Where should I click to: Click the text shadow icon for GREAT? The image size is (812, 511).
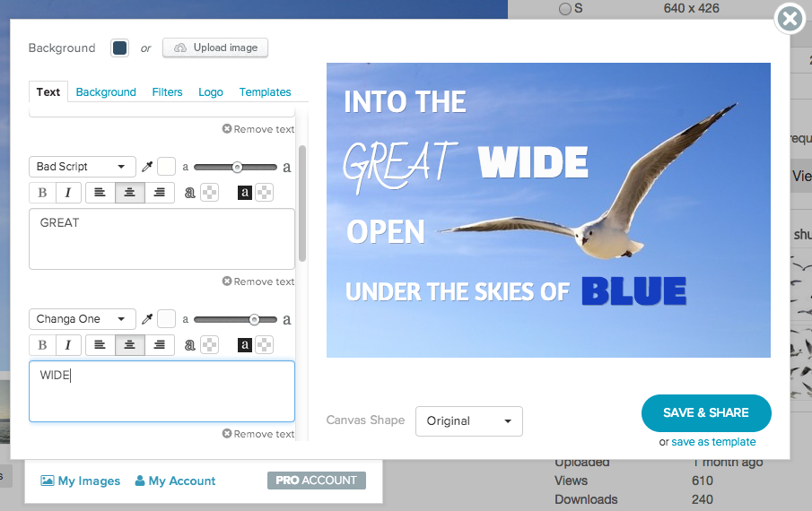pyautogui.click(x=190, y=193)
